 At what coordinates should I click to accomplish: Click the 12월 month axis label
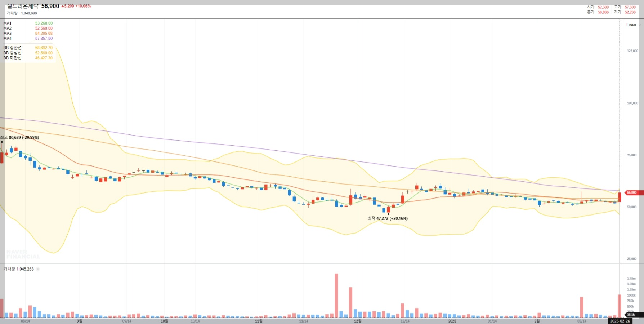click(x=358, y=321)
